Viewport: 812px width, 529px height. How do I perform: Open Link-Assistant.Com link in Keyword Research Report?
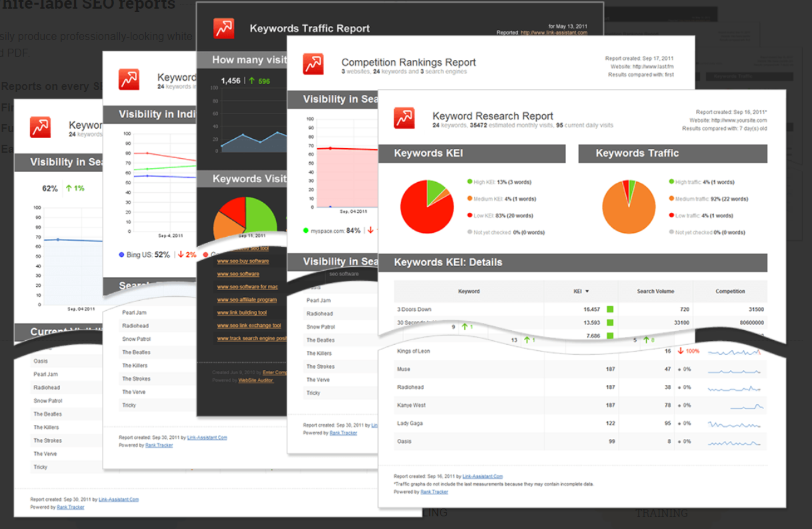tap(481, 476)
